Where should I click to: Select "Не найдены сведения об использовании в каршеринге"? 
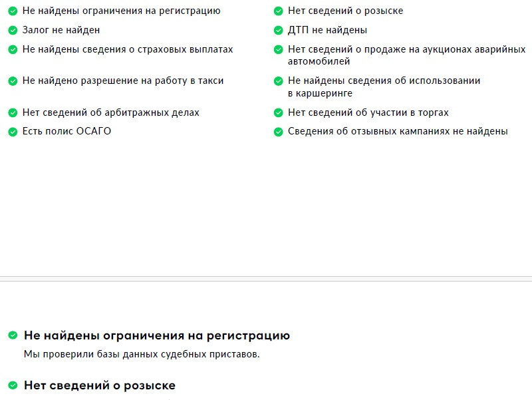tap(384, 87)
